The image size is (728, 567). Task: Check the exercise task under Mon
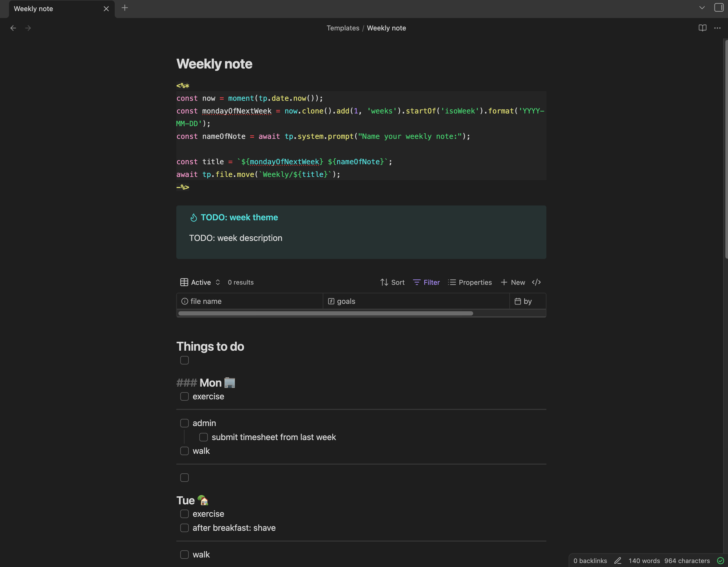pyautogui.click(x=185, y=397)
